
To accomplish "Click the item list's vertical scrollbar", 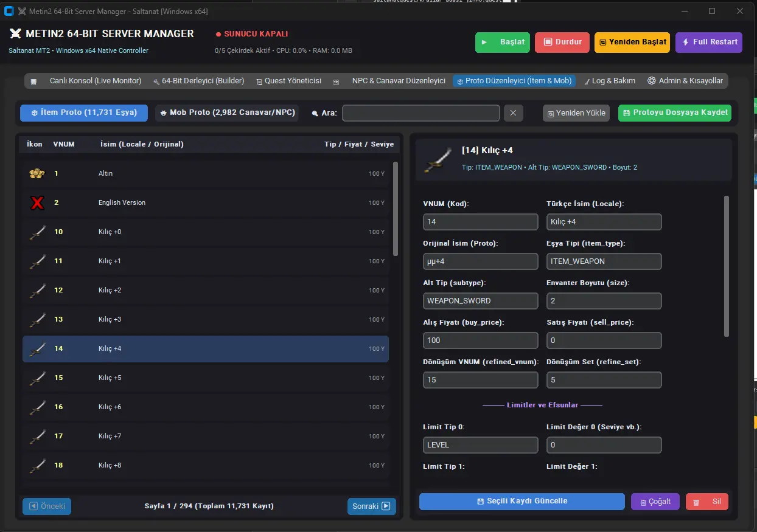I will 396,209.
